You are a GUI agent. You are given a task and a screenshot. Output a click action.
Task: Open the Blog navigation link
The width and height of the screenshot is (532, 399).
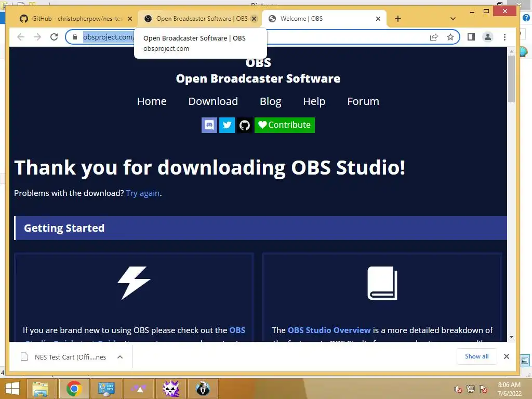[x=270, y=101]
